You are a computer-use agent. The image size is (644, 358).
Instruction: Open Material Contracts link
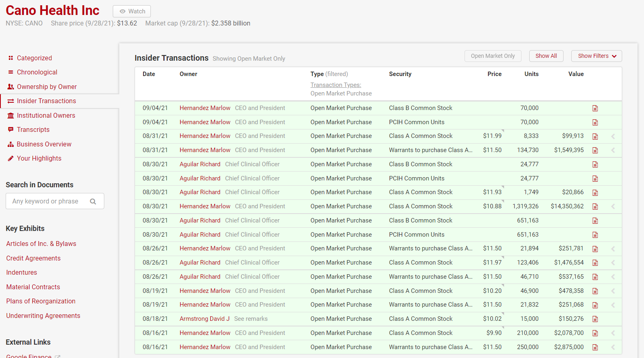pyautogui.click(x=33, y=287)
